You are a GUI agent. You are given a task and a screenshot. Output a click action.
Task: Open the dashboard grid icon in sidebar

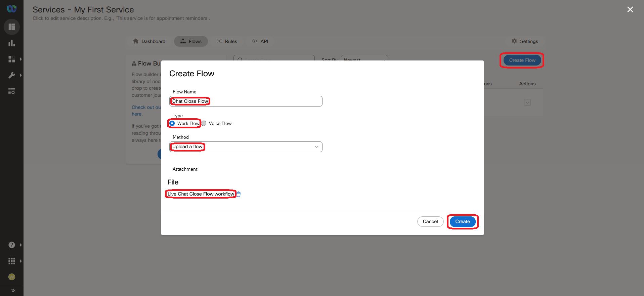pos(12,27)
